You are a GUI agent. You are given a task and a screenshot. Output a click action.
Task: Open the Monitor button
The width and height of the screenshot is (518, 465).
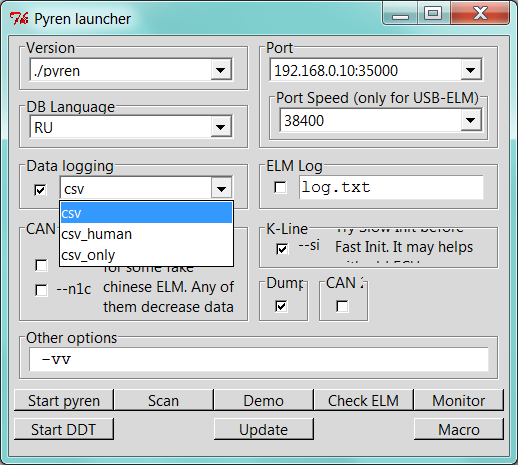(459, 400)
